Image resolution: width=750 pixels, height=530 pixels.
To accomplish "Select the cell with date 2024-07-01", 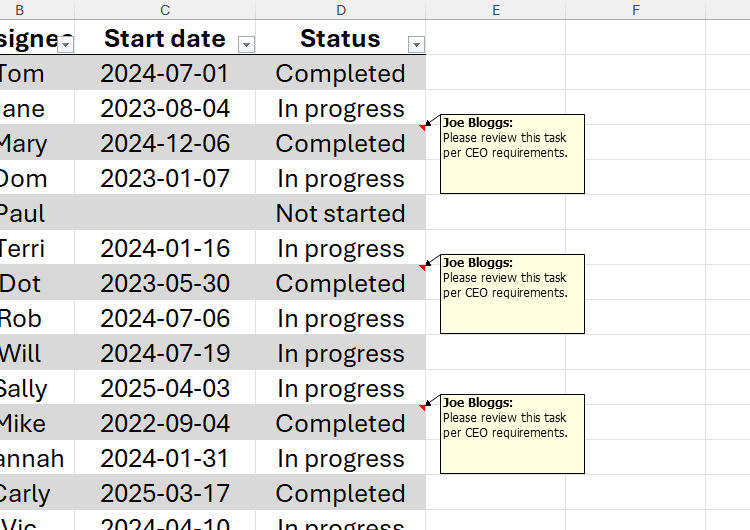I will [165, 74].
